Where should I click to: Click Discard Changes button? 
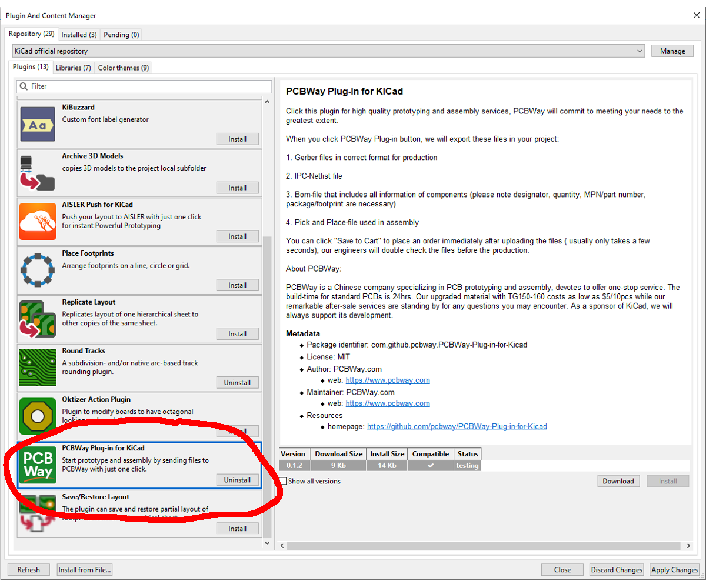pos(616,570)
